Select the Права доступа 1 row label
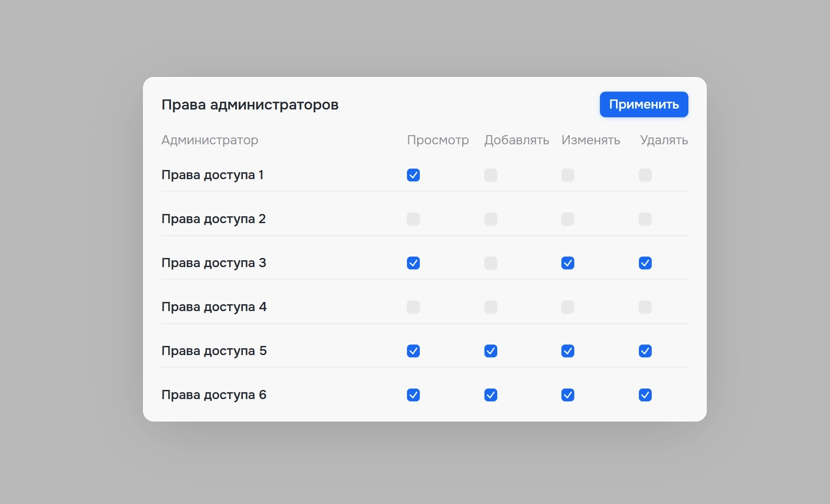Viewport: 830px width, 504px height. (x=213, y=175)
